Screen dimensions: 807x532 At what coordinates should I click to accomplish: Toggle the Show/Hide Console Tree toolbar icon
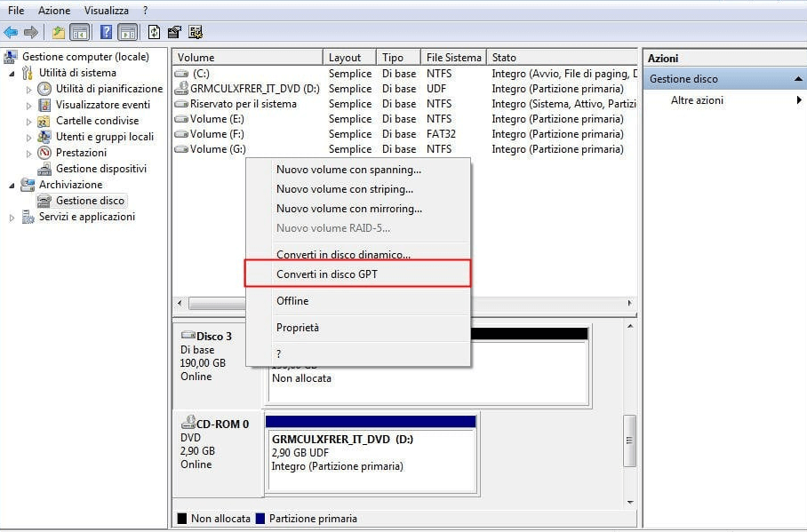pyautogui.click(x=80, y=32)
